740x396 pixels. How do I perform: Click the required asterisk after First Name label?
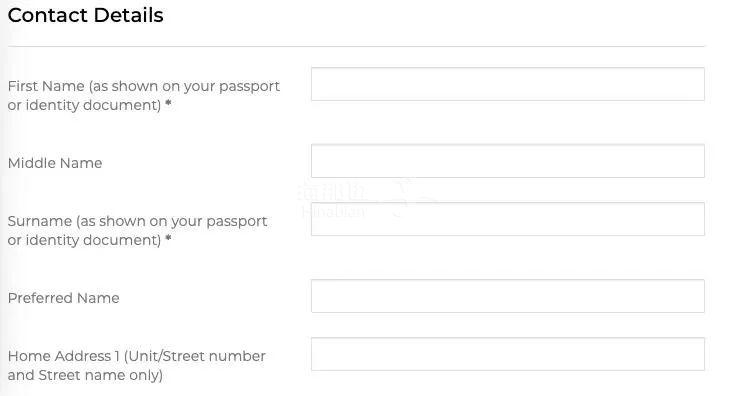168,104
